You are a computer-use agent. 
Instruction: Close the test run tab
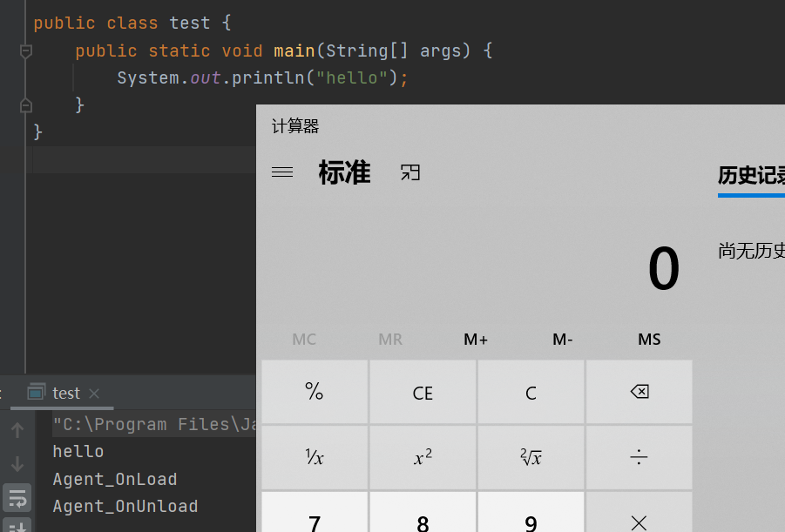pos(94,394)
